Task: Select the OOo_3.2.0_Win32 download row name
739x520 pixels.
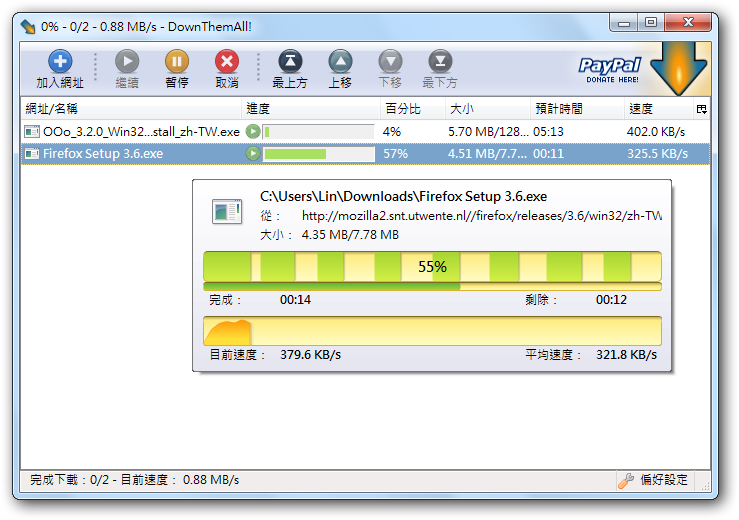Action: 141,132
